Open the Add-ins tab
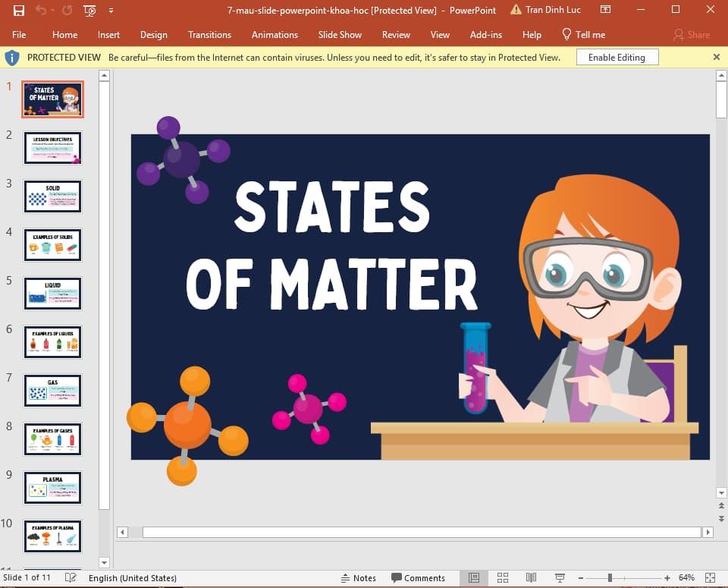This screenshot has width=728, height=588. coord(485,34)
